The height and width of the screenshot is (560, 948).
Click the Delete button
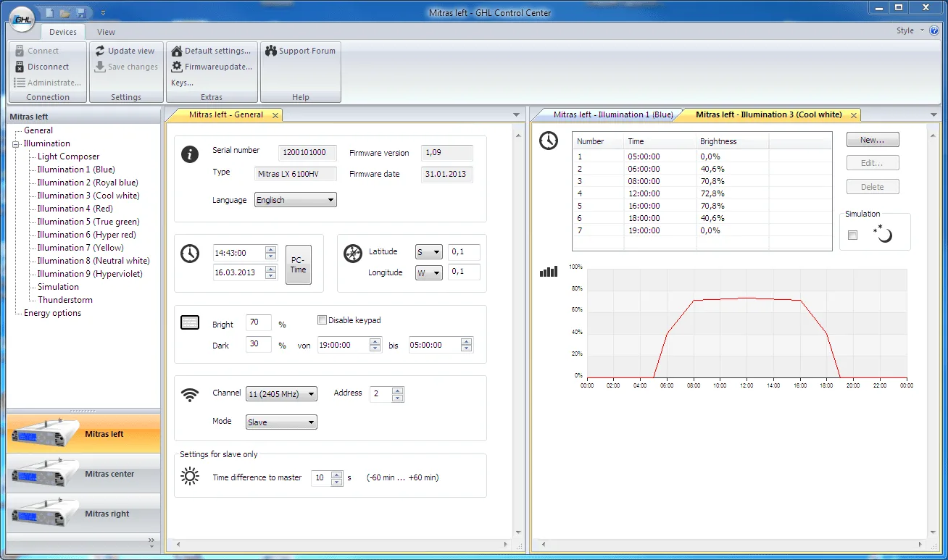pos(873,187)
